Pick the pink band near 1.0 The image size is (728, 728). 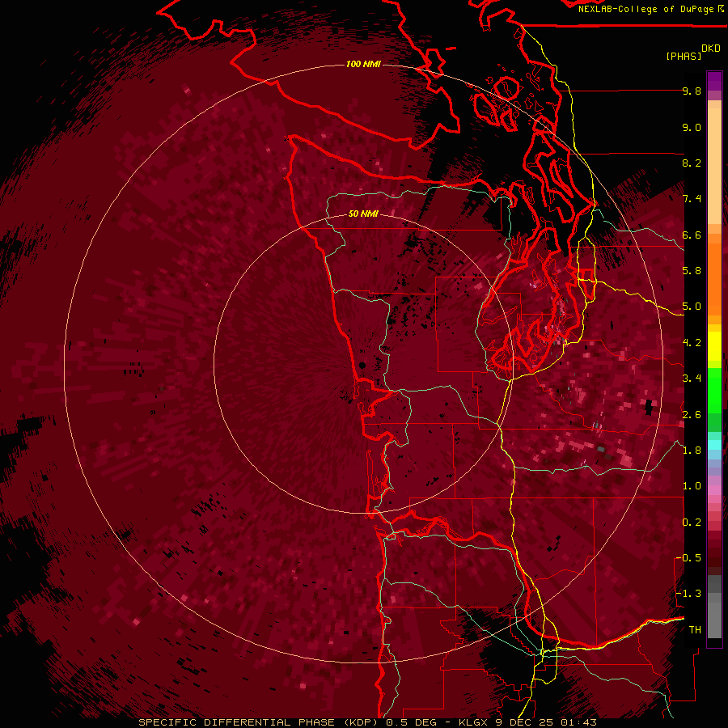point(714,490)
